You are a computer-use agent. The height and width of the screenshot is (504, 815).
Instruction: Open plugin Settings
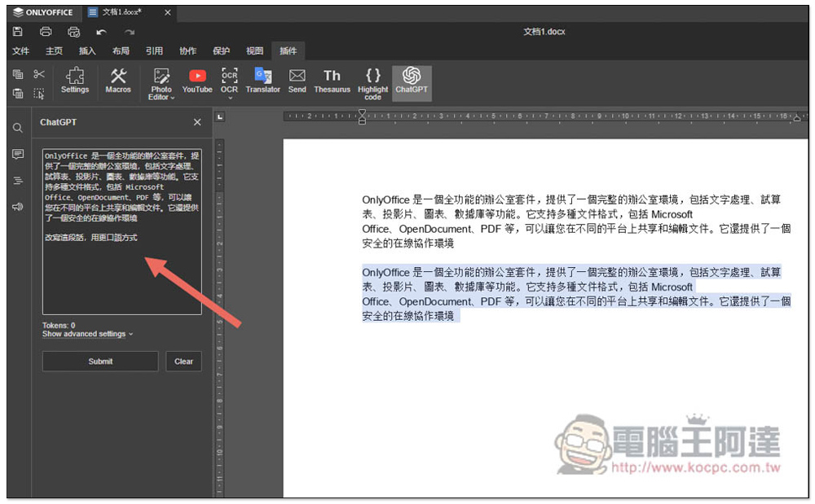[x=75, y=81]
